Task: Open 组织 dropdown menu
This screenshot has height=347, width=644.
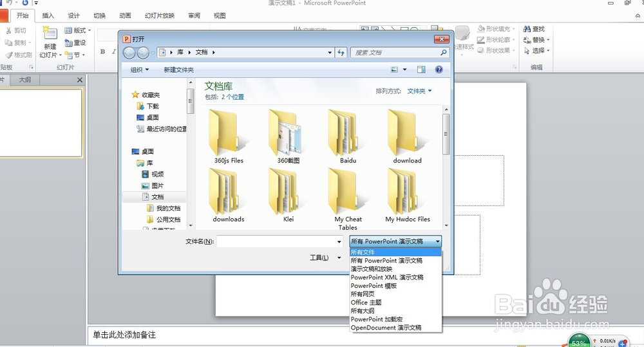Action: (140, 70)
